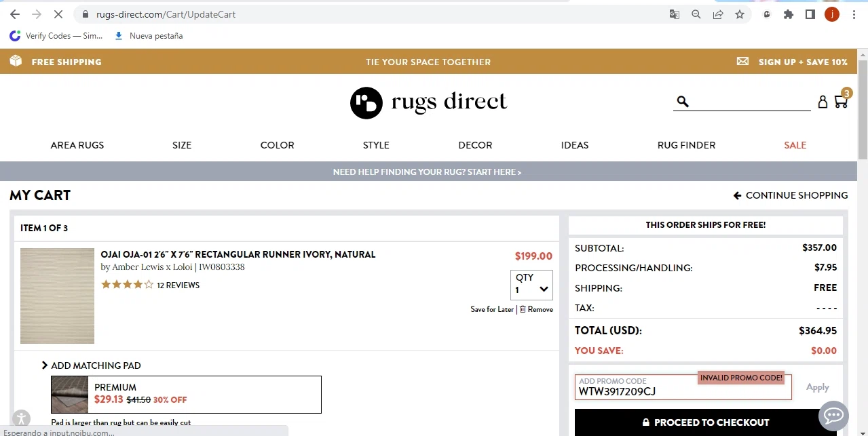Click the search magnifier icon
868x436 pixels.
pos(683,101)
